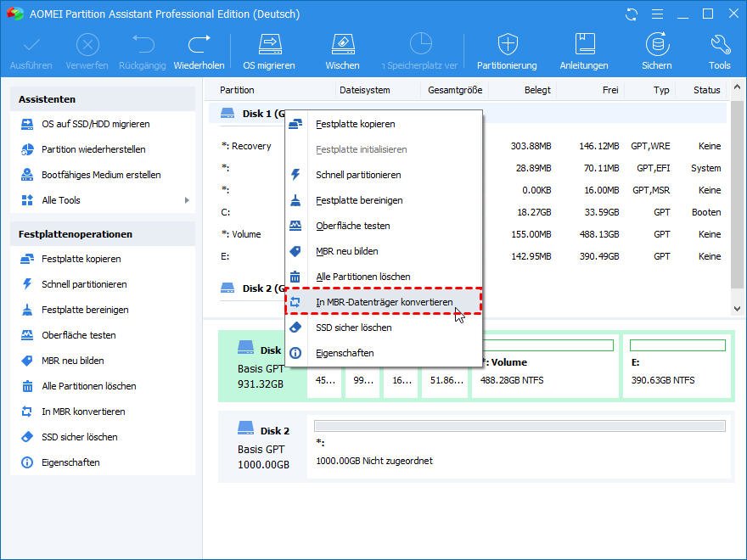Screen dimensions: 747x560
Task: Select the *: Volume partition row
Action: 467,234
